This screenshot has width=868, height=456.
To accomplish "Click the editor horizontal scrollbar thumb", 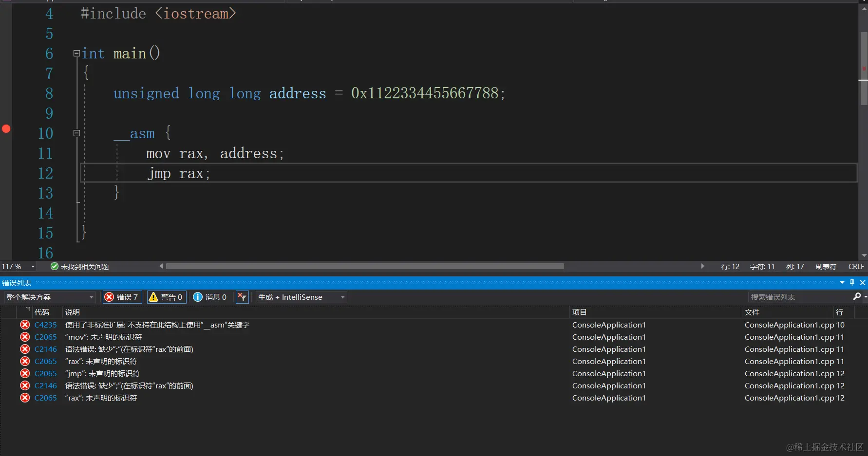I will 365,266.
